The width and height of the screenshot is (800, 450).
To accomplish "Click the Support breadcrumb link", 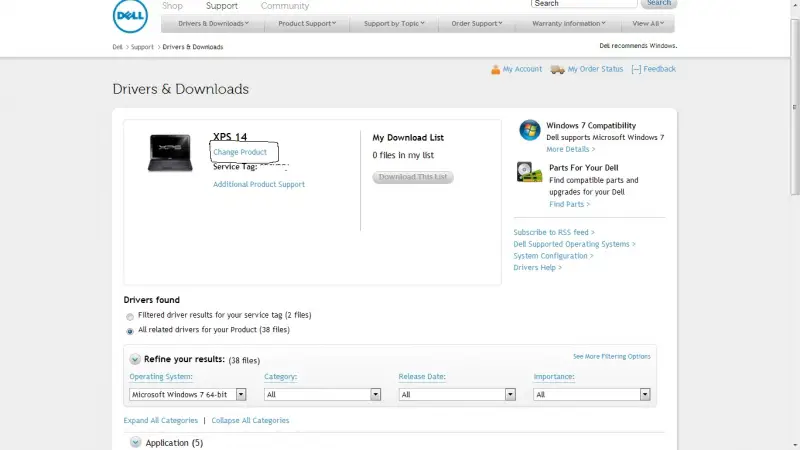I will (x=142, y=47).
